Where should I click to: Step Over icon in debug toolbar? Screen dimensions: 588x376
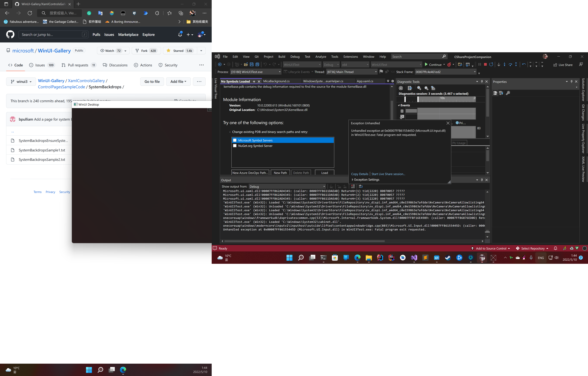click(510, 64)
